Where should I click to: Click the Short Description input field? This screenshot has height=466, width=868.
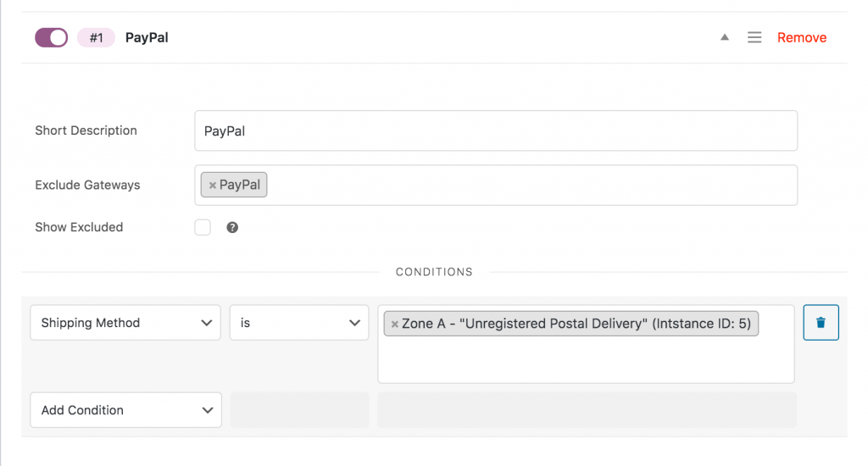495,130
